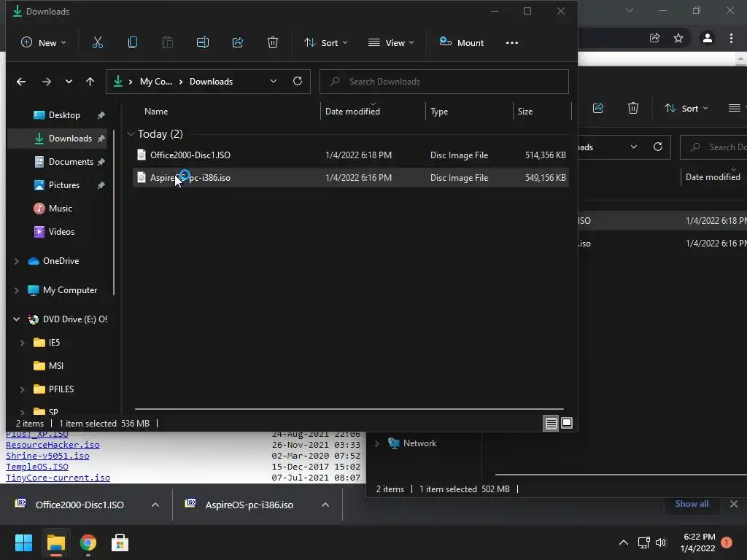
Task: Sort by Date modified column in front window
Action: pyautogui.click(x=352, y=111)
